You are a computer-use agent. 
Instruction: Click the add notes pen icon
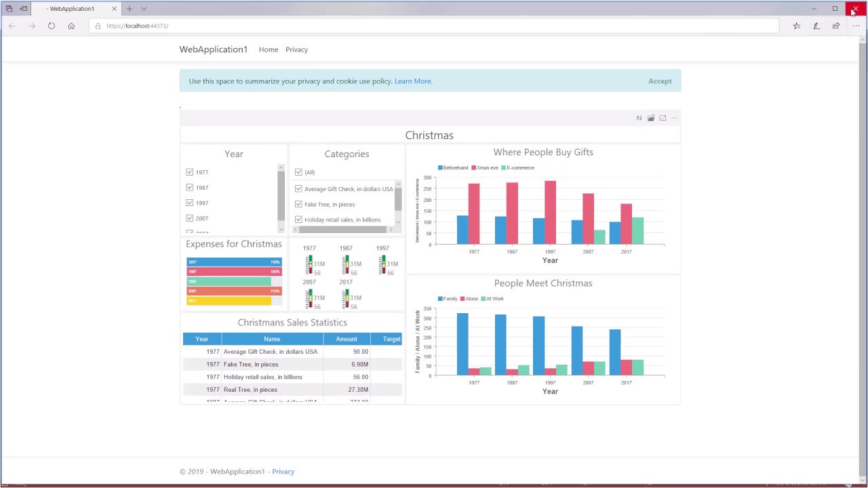[x=816, y=26]
